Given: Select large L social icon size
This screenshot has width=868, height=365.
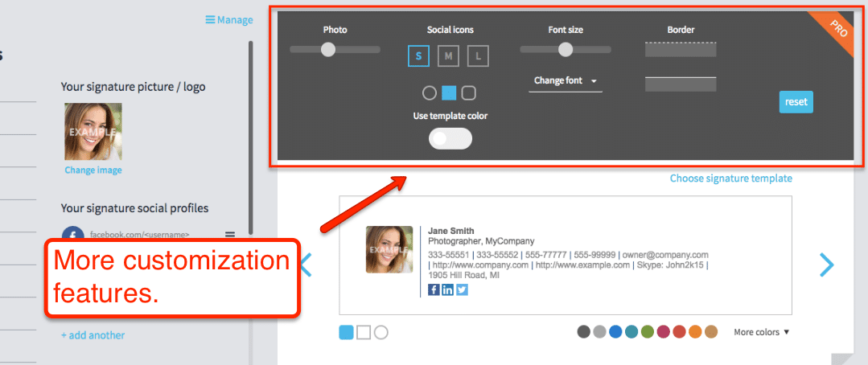Looking at the screenshot, I should (478, 56).
